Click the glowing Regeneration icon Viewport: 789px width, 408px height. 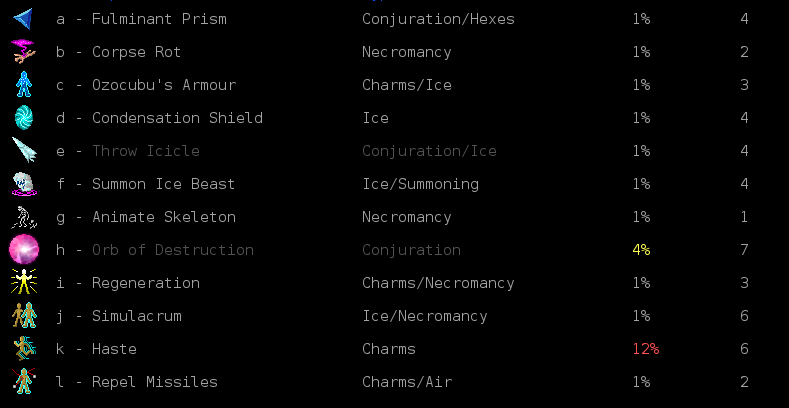(24, 283)
